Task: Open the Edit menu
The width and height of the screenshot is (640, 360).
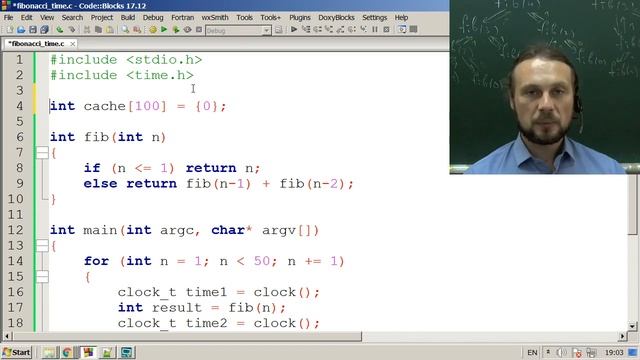Action: coord(27,18)
